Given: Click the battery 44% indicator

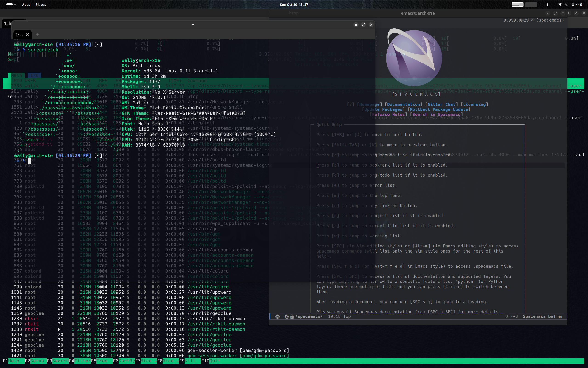Looking at the screenshot, I should click(x=577, y=4).
